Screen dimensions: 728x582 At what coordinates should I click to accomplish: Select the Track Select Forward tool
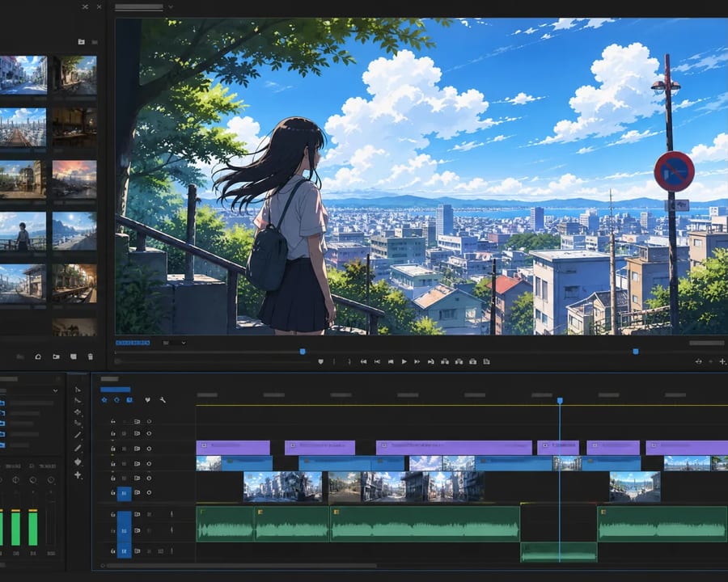click(x=78, y=401)
